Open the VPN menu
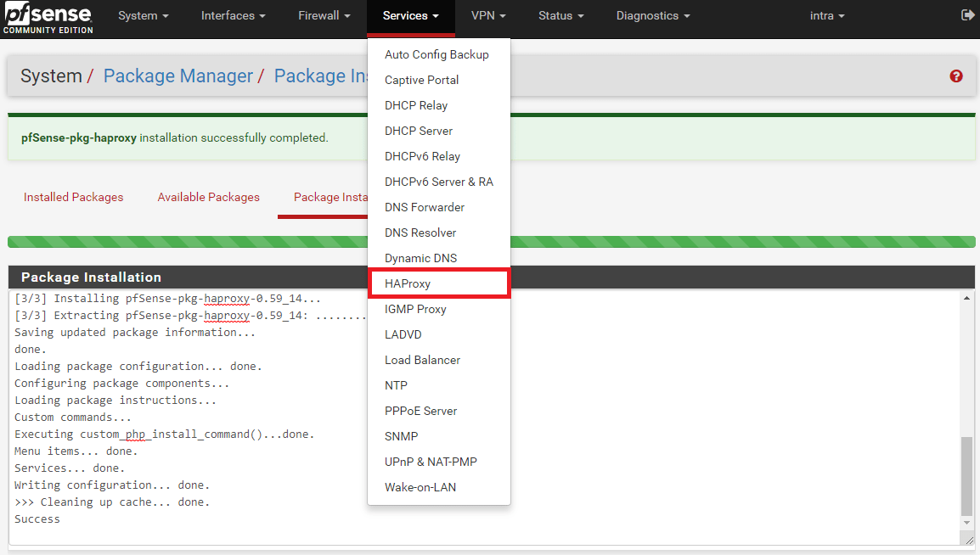 pos(488,16)
